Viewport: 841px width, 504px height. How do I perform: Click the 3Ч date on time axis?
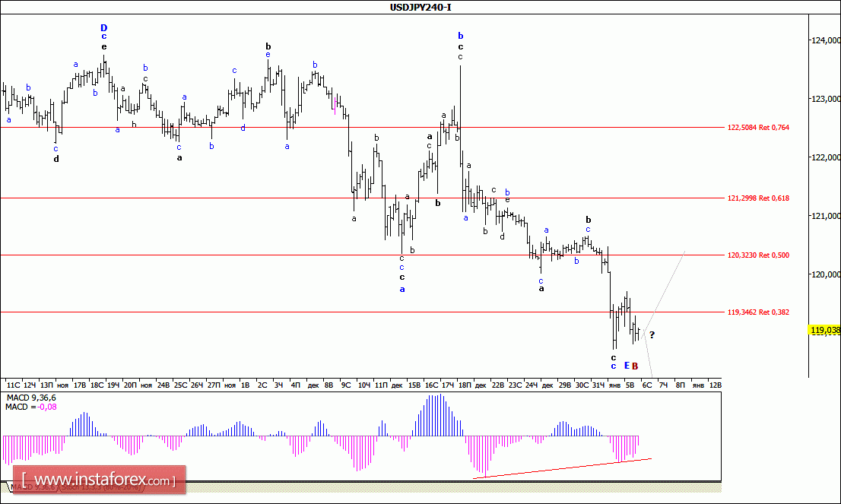click(x=278, y=385)
